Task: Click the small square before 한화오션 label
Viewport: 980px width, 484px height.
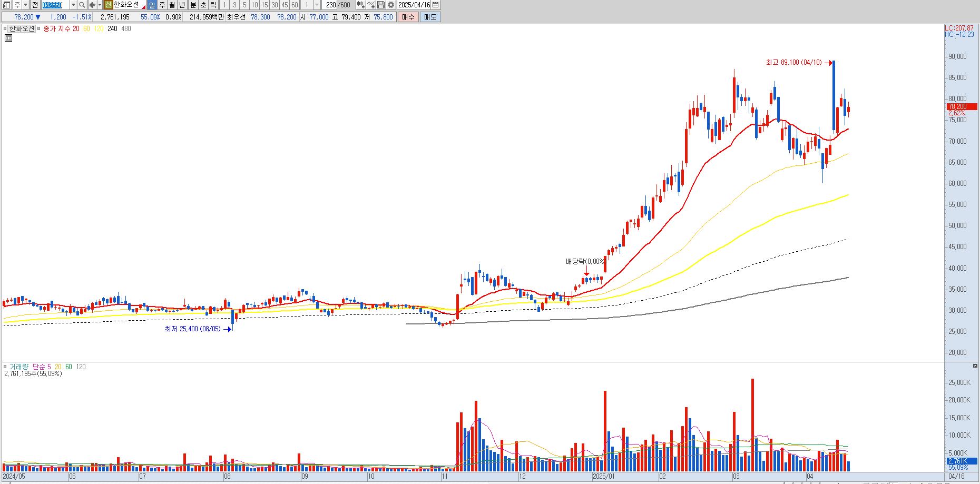Action: tap(5, 29)
